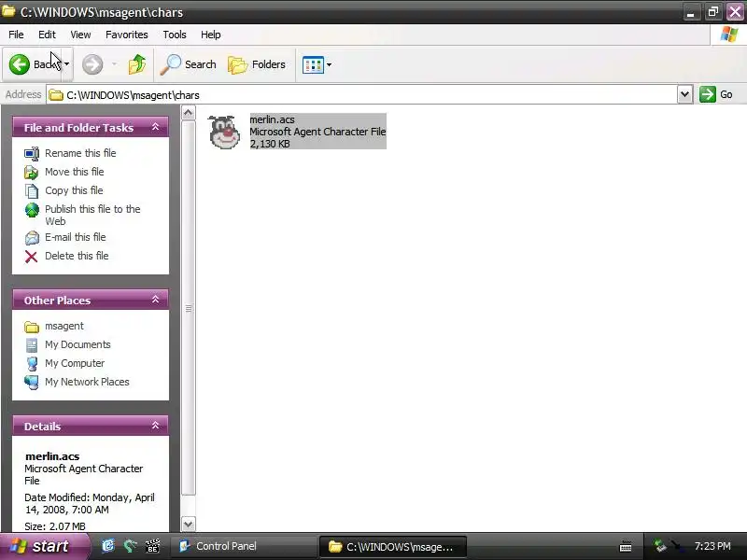Open the My Computer link
Screen dimensions: 747x560
coord(75,363)
